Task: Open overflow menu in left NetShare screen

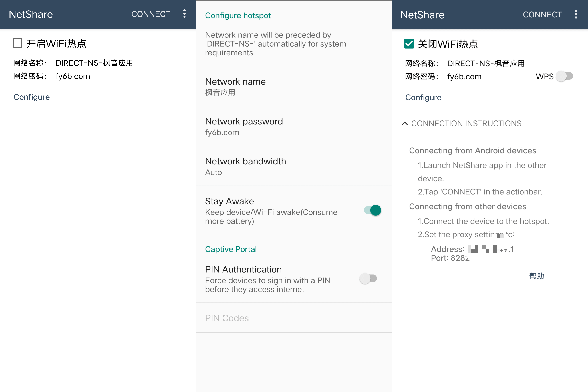Action: click(184, 14)
